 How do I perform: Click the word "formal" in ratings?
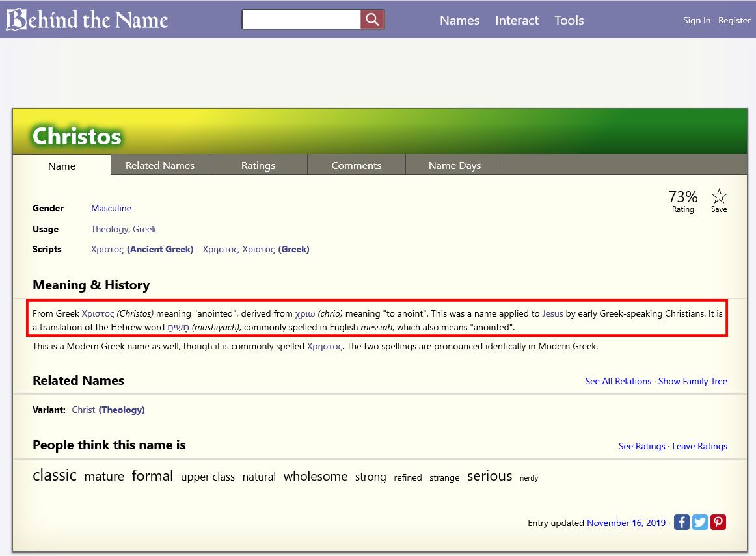coord(152,475)
